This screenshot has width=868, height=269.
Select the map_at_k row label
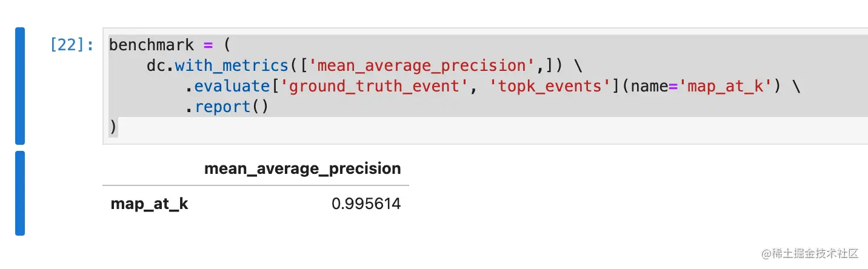click(x=149, y=204)
